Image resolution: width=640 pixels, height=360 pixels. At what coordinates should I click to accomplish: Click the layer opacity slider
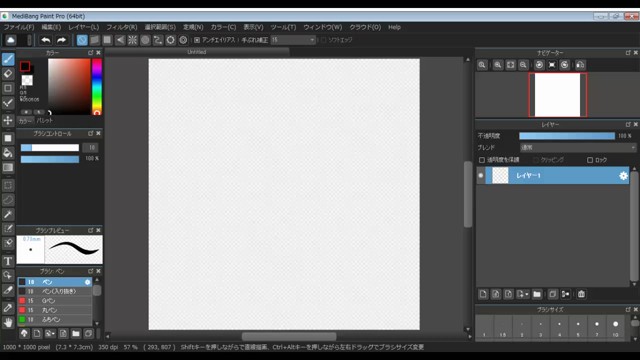(x=567, y=136)
